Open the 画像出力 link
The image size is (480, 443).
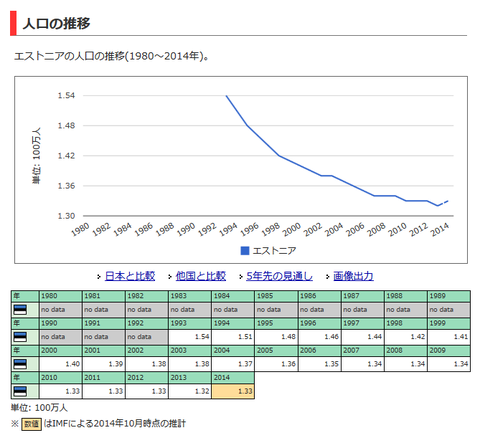(353, 276)
